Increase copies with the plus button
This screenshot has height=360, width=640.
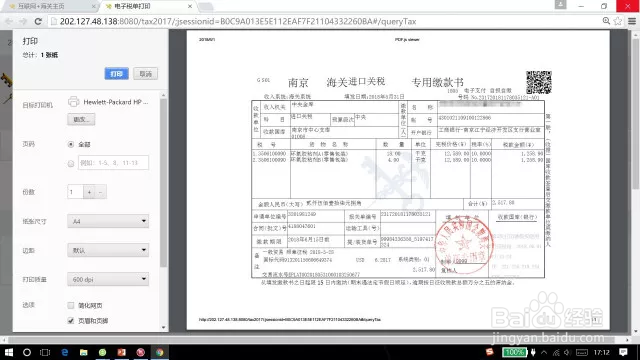click(x=89, y=192)
